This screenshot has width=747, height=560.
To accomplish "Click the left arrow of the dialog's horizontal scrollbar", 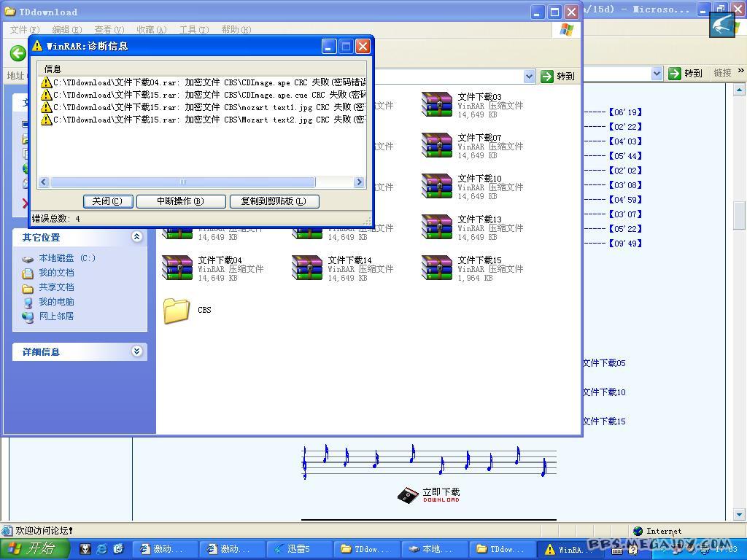I will tap(44, 182).
